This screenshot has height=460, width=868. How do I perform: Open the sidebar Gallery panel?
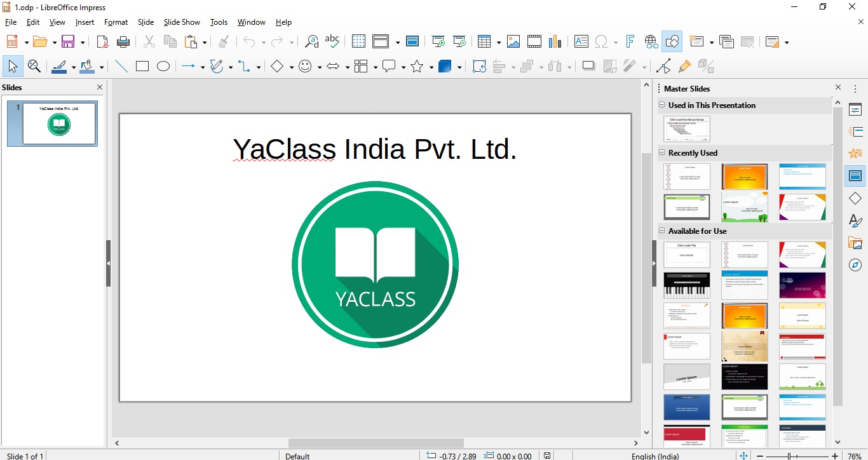tap(855, 243)
